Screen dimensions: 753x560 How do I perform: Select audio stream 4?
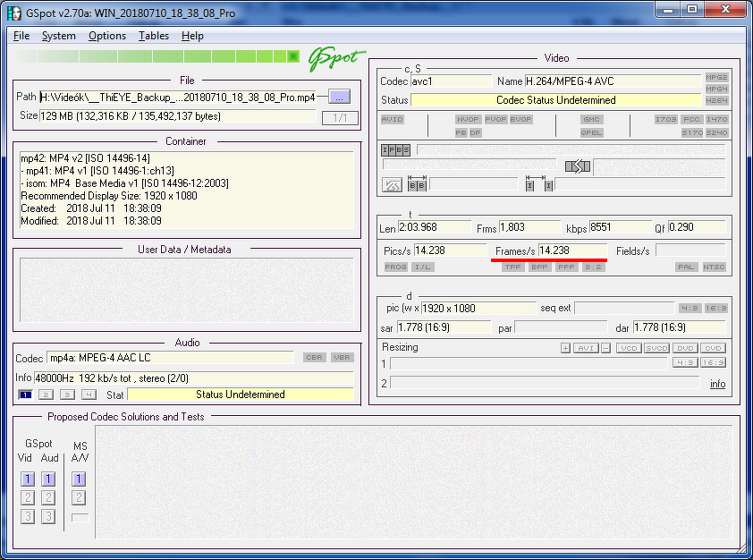(89, 395)
